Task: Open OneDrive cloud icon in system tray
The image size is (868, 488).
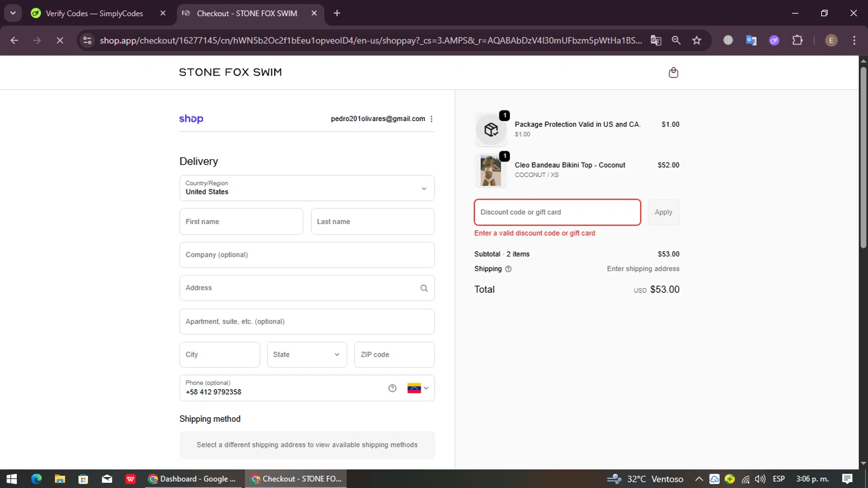Action: click(x=715, y=479)
